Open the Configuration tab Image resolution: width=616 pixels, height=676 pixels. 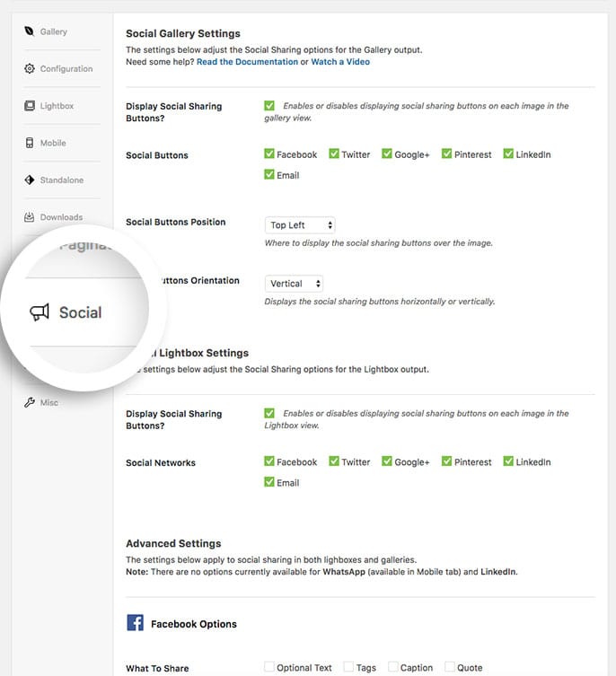tap(66, 68)
